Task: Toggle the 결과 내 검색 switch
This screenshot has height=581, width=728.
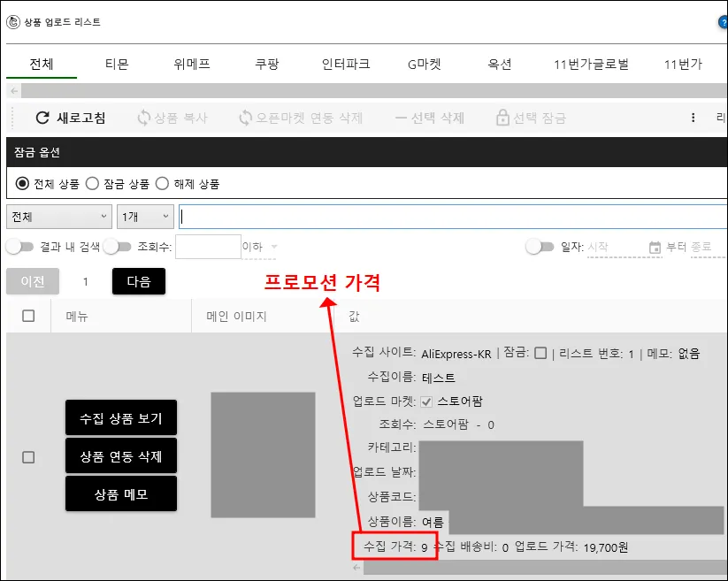Action: coord(19,247)
